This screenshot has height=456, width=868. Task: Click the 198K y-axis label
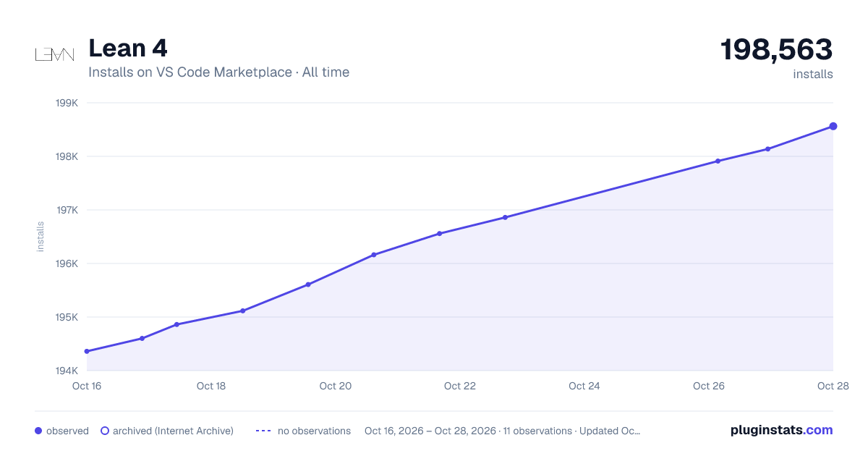[67, 156]
